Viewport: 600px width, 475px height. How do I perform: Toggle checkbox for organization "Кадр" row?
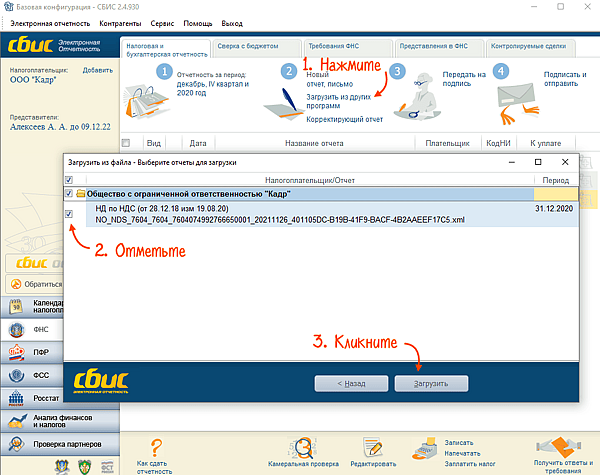pyautogui.click(x=68, y=193)
